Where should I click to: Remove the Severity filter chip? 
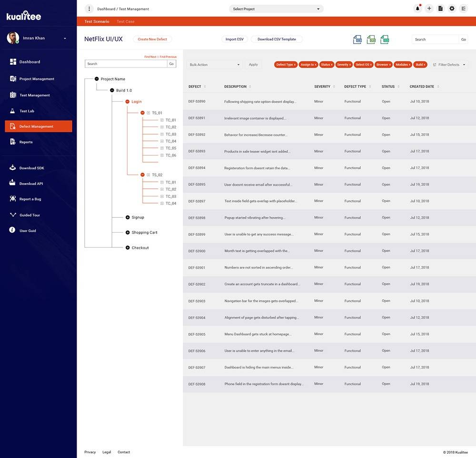tap(350, 65)
